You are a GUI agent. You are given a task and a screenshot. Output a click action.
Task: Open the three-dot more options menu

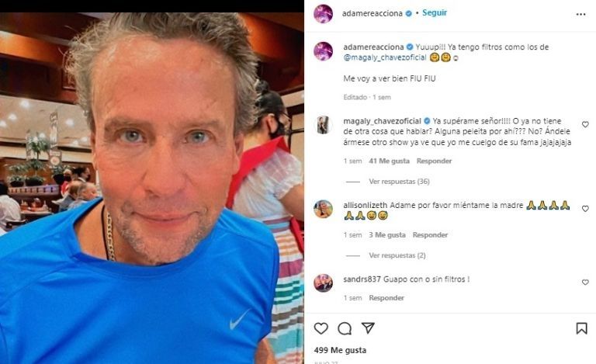[580, 15]
